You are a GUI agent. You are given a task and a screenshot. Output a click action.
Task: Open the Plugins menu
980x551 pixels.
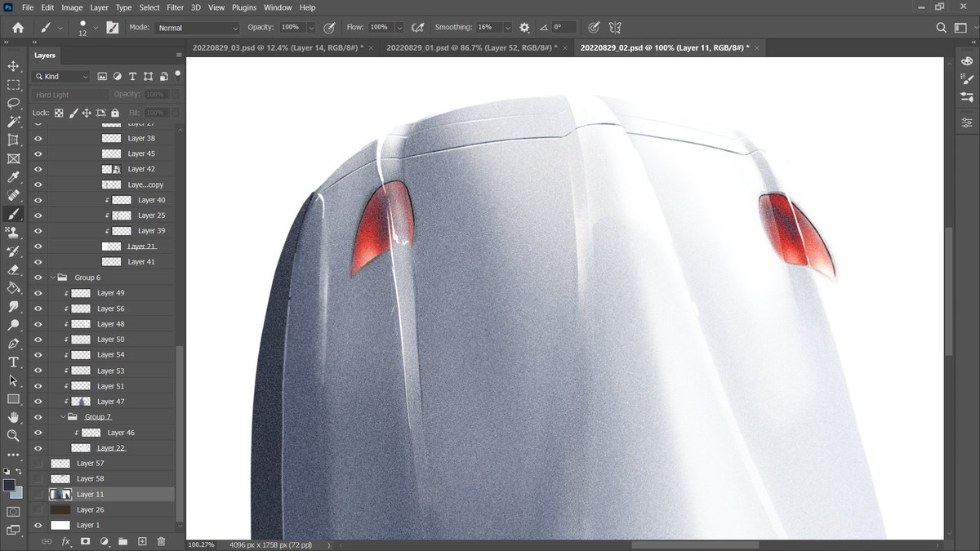[x=244, y=7]
